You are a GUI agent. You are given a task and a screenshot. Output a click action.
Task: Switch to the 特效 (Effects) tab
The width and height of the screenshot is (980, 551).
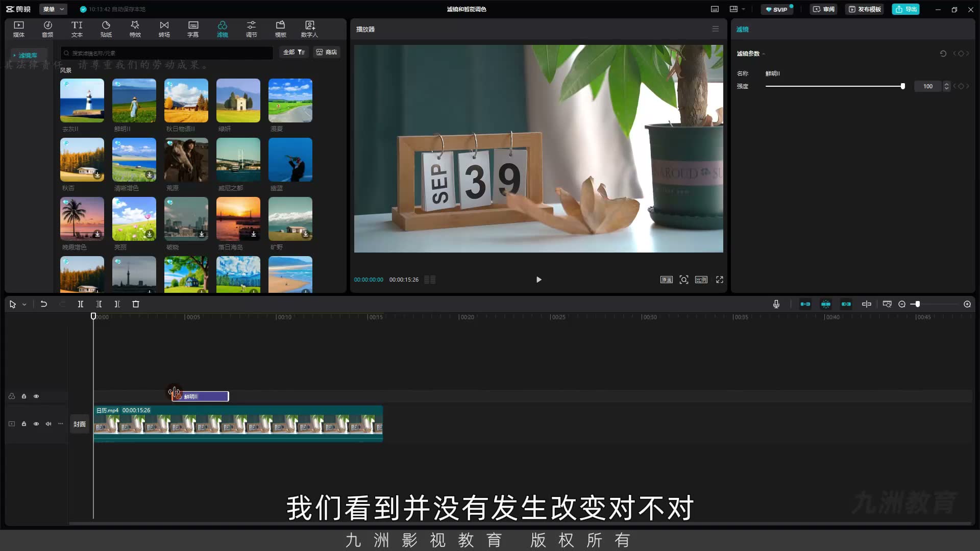(135, 29)
